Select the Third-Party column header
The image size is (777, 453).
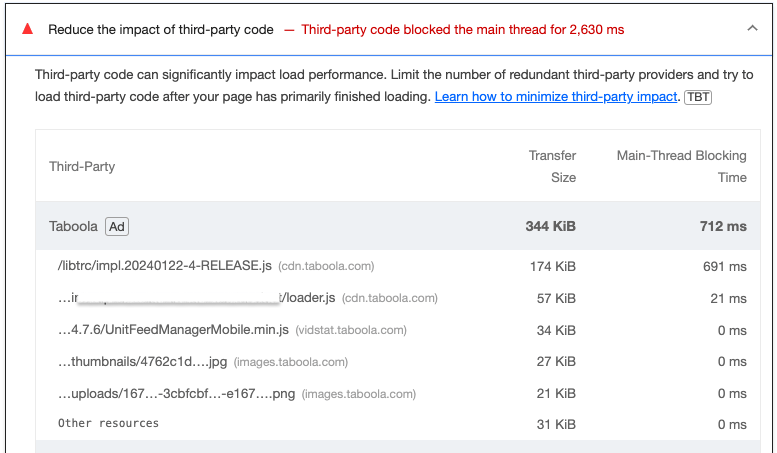click(x=82, y=166)
